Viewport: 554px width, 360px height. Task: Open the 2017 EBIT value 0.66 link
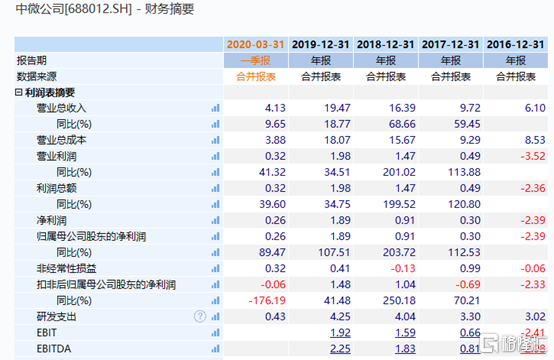point(470,333)
